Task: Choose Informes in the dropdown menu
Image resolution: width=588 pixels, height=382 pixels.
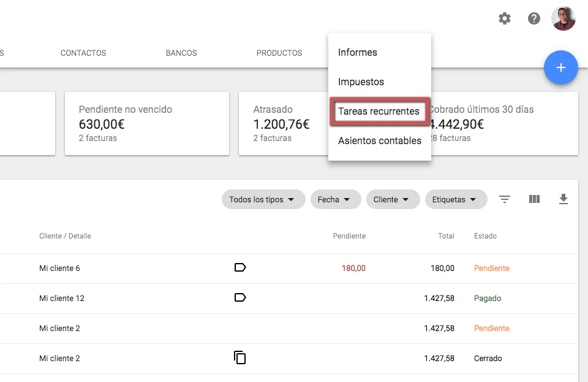Action: [x=358, y=53]
